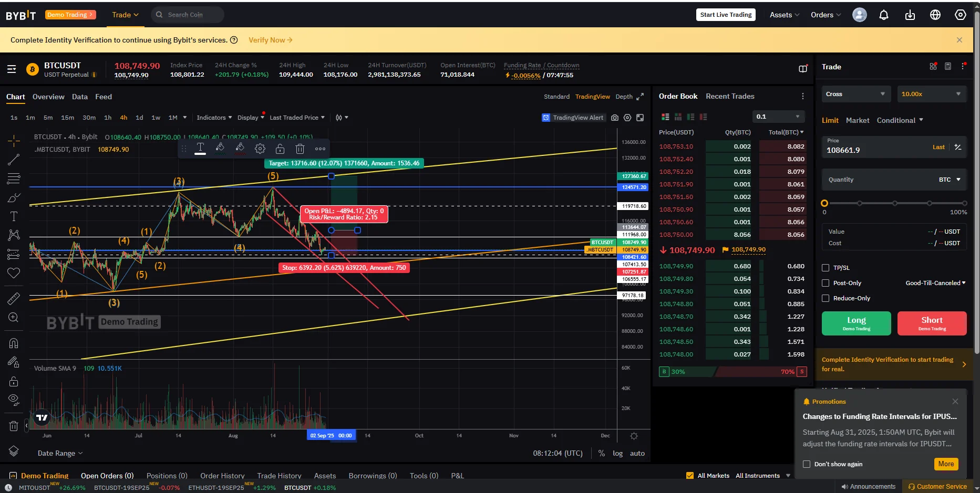
Task: Open favorite drawing tools heart icon
Action: [x=14, y=273]
